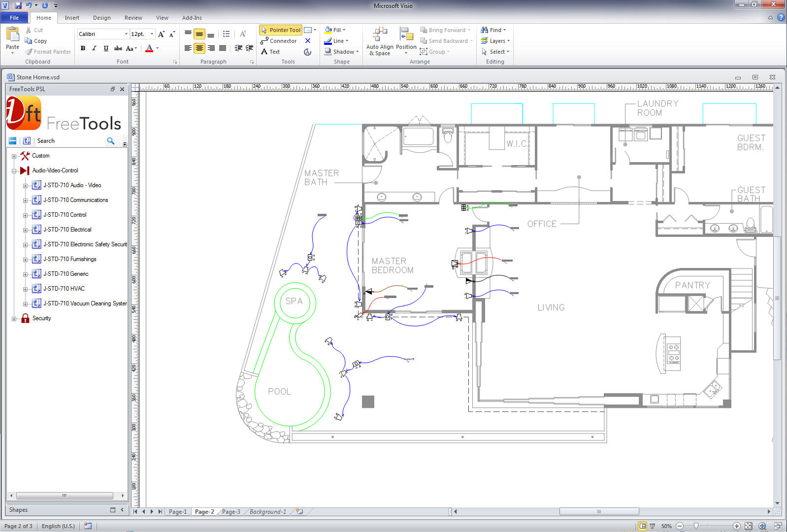The width and height of the screenshot is (787, 532).
Task: Select the Pointer Tool
Action: point(280,30)
